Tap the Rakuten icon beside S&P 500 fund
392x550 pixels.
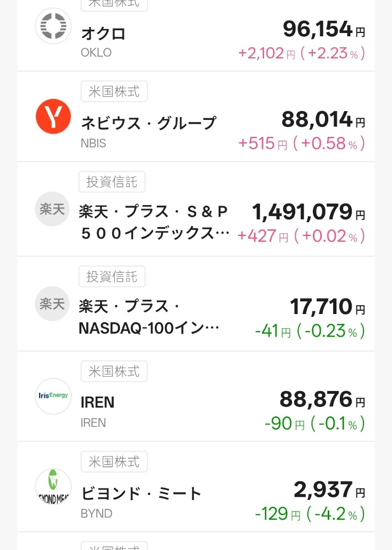pyautogui.click(x=53, y=209)
